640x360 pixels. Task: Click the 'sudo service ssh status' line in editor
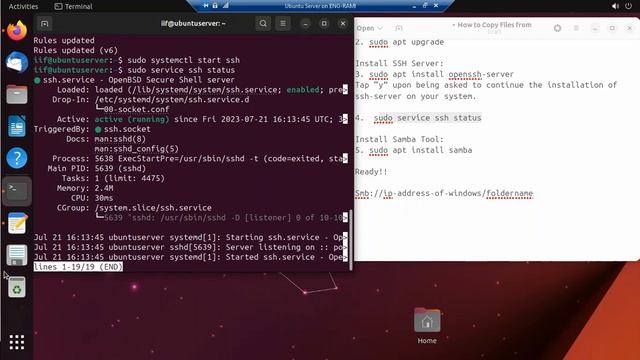point(427,118)
